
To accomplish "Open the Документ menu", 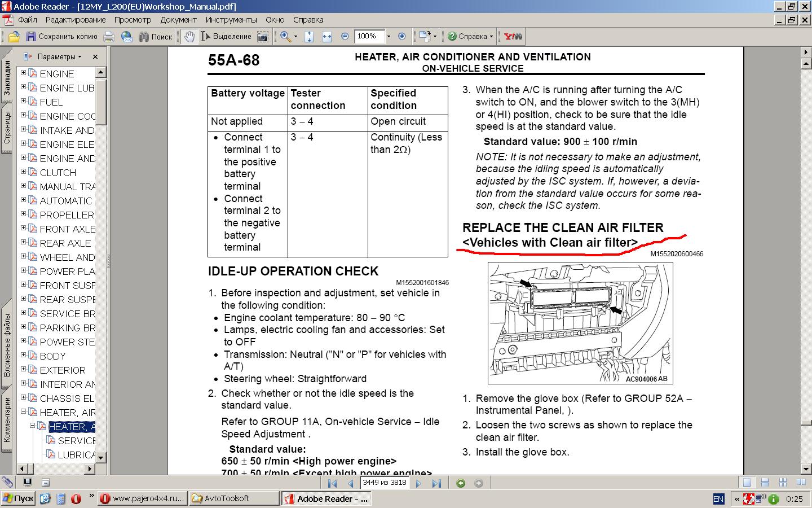I will pyautogui.click(x=179, y=20).
